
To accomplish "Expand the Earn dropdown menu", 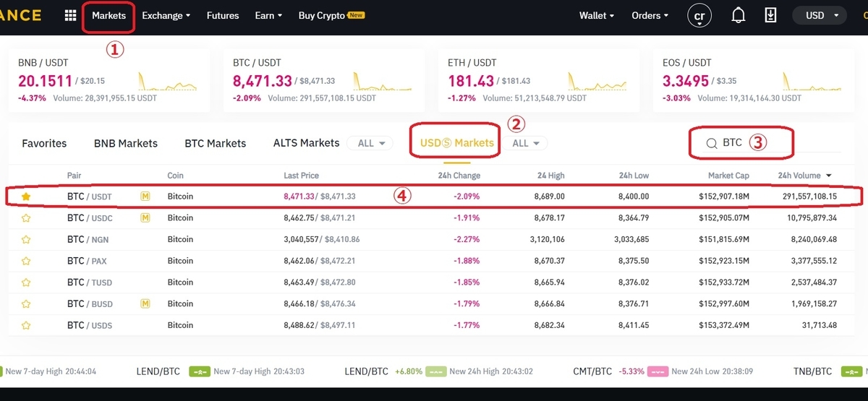I will point(268,15).
